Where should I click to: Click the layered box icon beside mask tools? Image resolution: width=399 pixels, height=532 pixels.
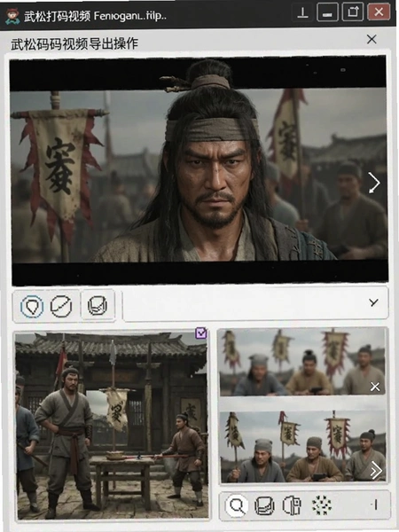tap(98, 305)
